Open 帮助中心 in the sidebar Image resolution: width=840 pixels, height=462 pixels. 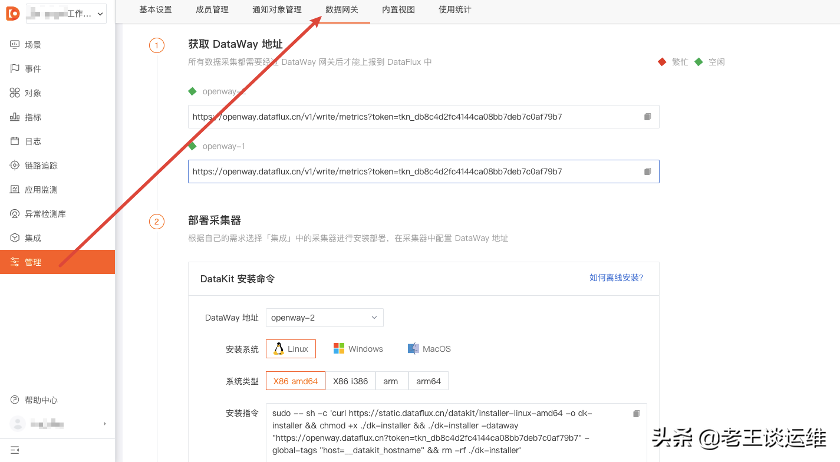pos(41,400)
